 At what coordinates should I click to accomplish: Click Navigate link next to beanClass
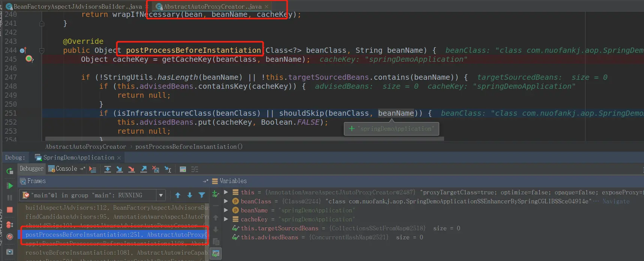[x=616, y=201]
